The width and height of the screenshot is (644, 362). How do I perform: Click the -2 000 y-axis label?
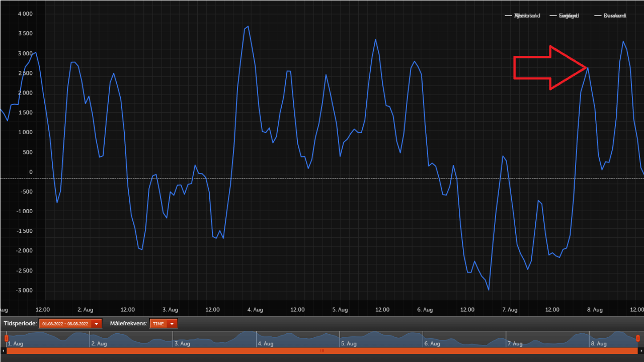[24, 251]
